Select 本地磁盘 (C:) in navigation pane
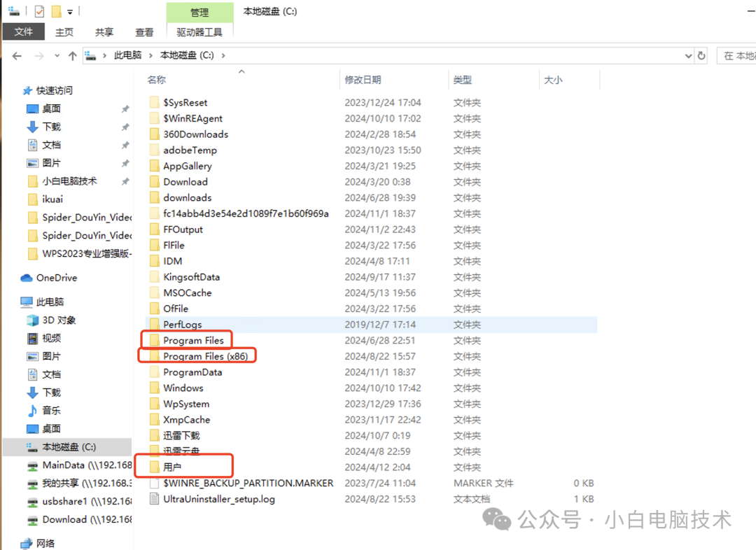756x550 pixels. 69,447
